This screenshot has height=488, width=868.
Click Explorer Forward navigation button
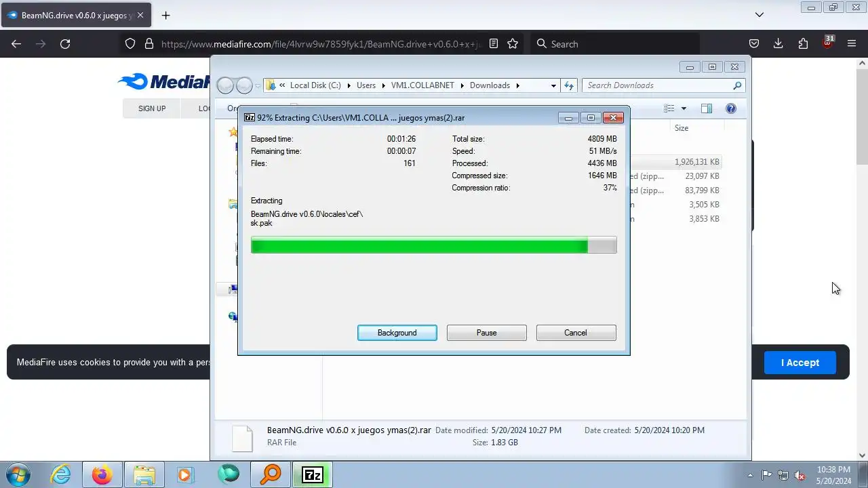(x=244, y=85)
